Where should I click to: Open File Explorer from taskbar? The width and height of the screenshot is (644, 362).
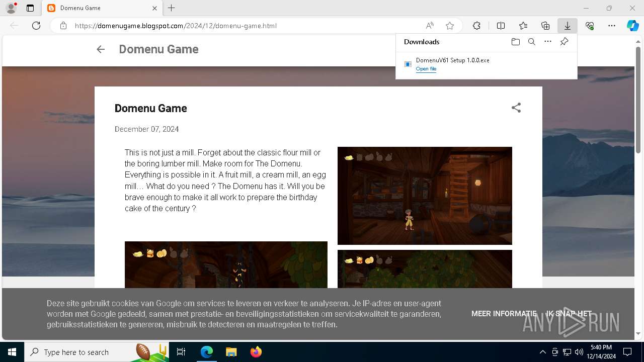[231, 352]
